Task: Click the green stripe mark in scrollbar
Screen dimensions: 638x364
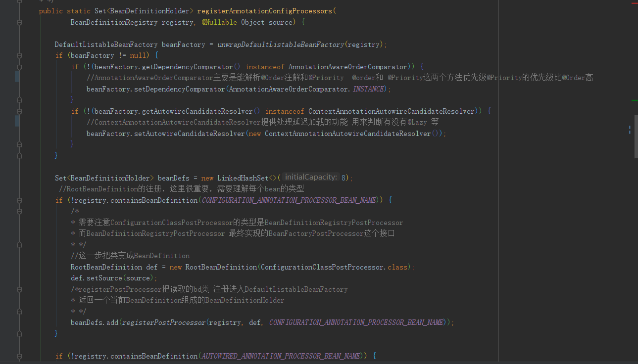Action: pyautogui.click(x=635, y=100)
